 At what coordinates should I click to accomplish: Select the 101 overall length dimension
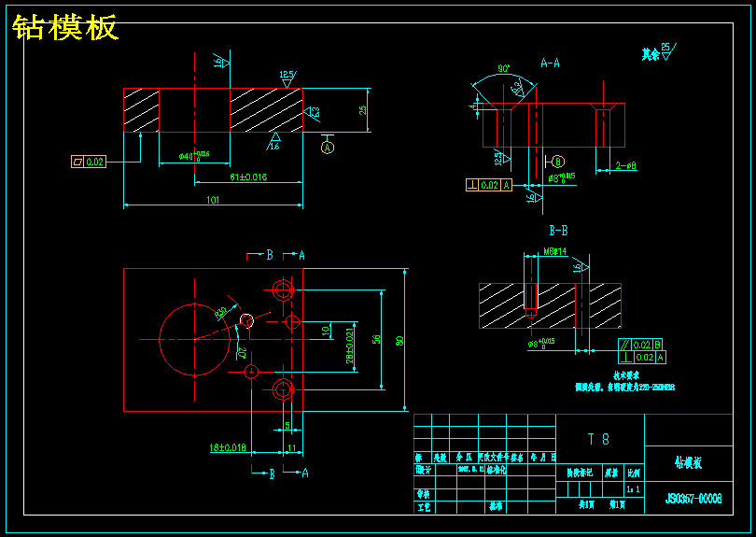pyautogui.click(x=213, y=200)
